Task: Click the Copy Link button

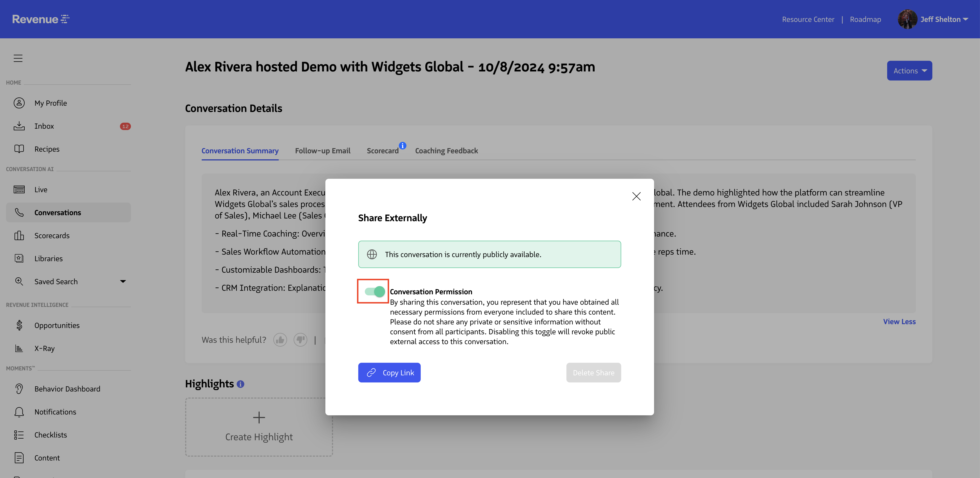Action: [389, 372]
